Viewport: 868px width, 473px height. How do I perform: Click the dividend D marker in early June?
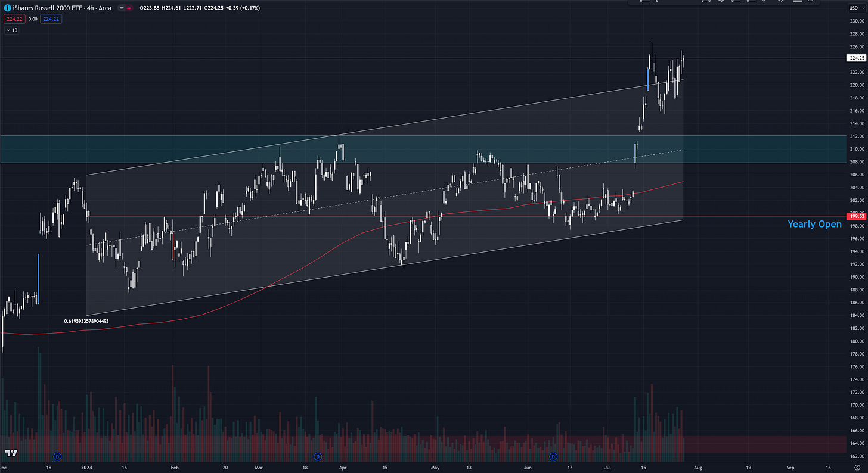[553, 456]
